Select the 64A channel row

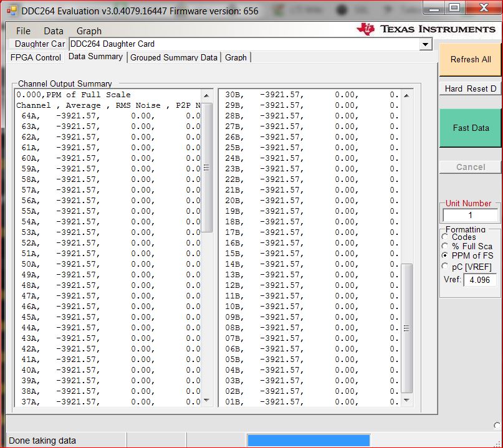108,116
